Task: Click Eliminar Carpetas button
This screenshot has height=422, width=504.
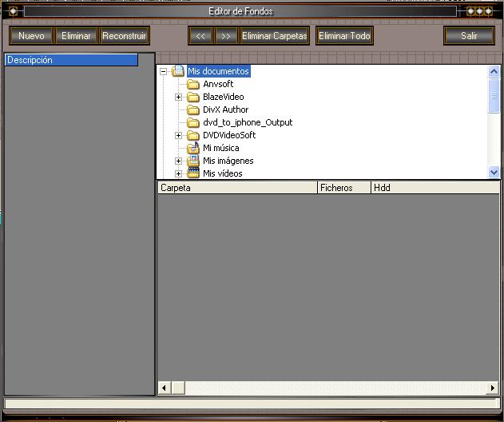Action: pyautogui.click(x=275, y=36)
